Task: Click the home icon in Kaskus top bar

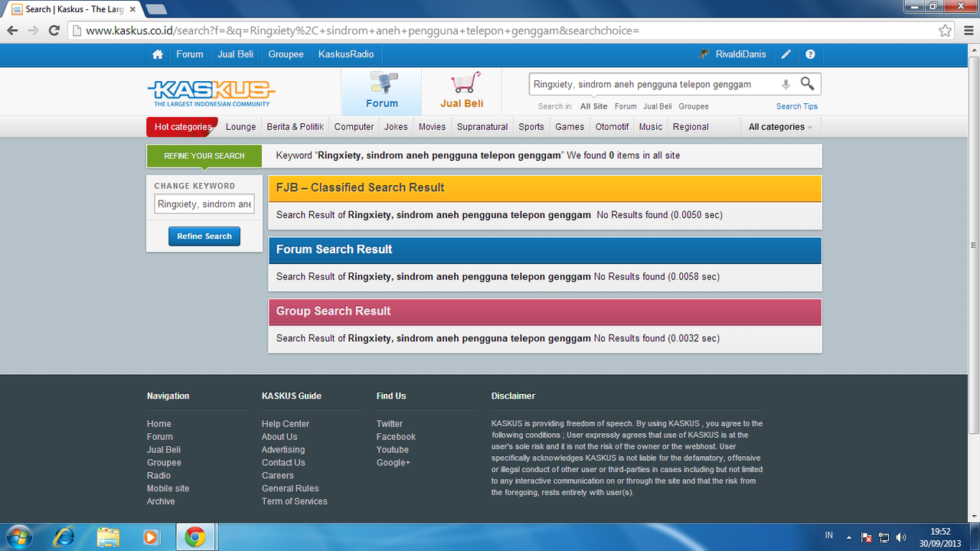Action: click(x=158, y=54)
